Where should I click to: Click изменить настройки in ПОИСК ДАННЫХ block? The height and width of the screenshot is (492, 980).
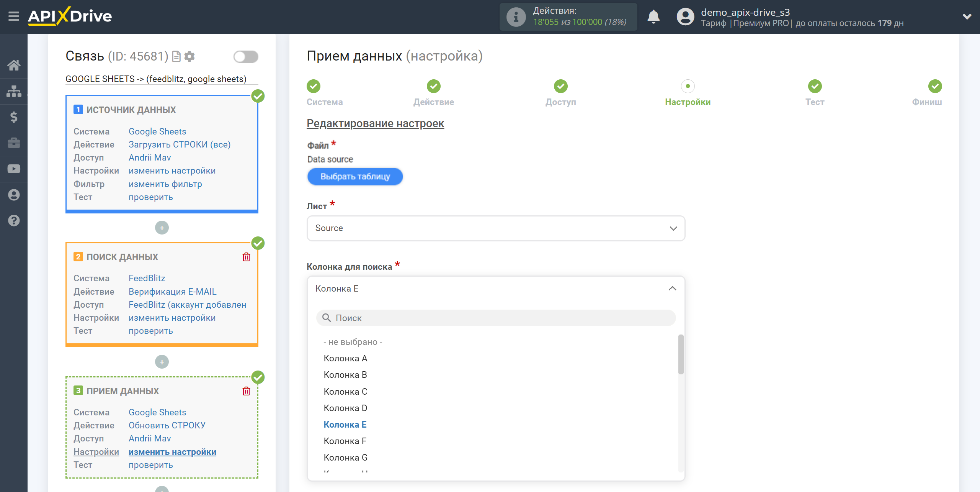tap(172, 318)
